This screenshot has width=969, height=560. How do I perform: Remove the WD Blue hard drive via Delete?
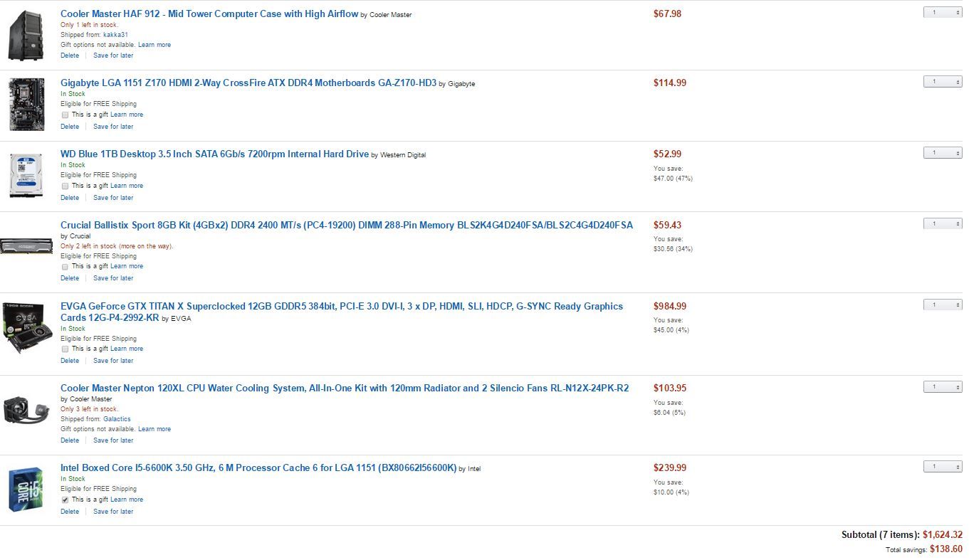coord(70,198)
